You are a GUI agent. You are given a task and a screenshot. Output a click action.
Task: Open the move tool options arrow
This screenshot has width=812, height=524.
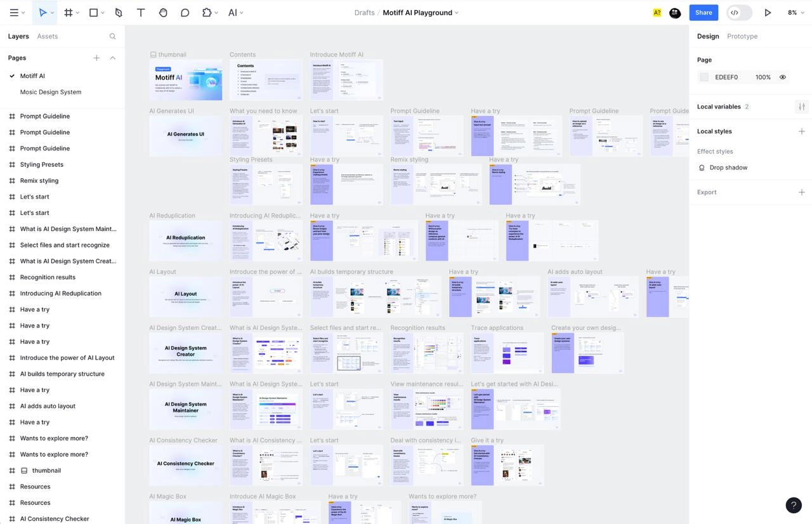(52, 13)
